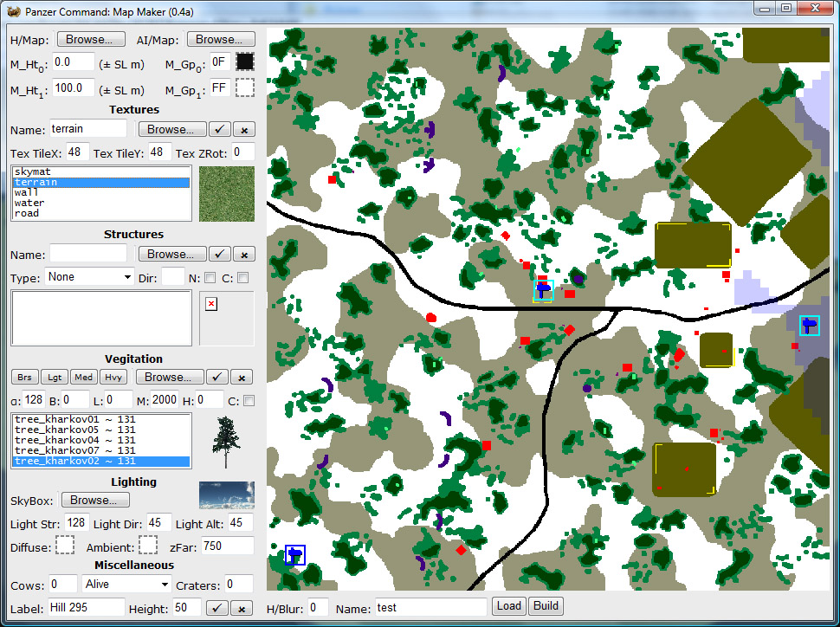
Task: Open the dashed M_Gp1 color swatch
Action: click(245, 87)
